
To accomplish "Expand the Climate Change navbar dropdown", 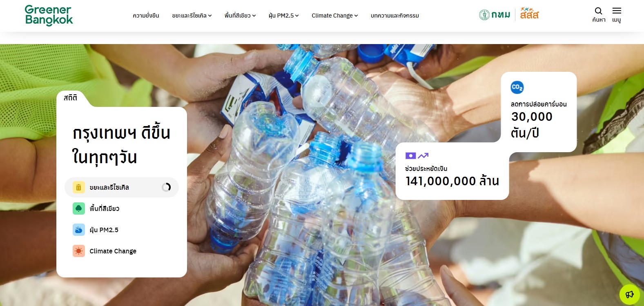I will (x=335, y=16).
